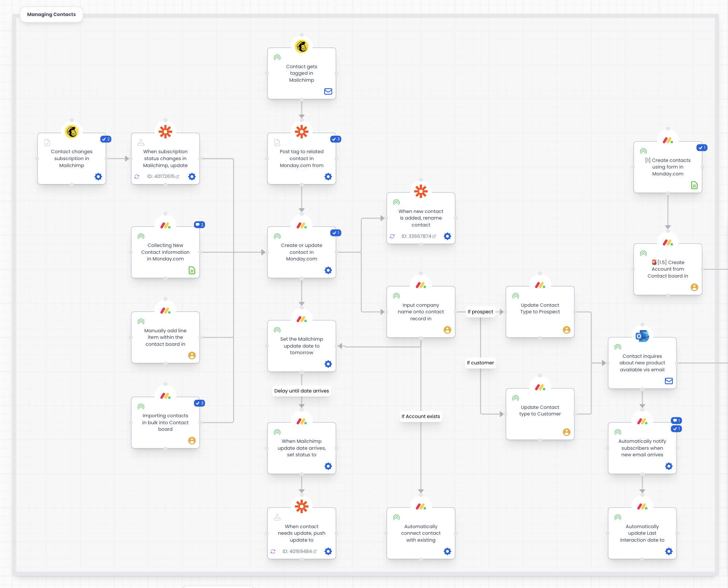Viewport: 728px width, 588px height.
Task: Click green document icon on Create contacts using form card
Action: [694, 185]
